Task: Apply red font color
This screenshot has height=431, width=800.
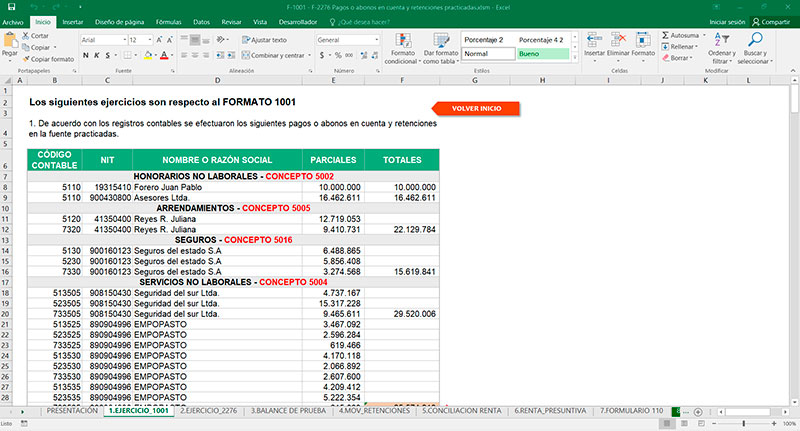Action: [x=164, y=55]
